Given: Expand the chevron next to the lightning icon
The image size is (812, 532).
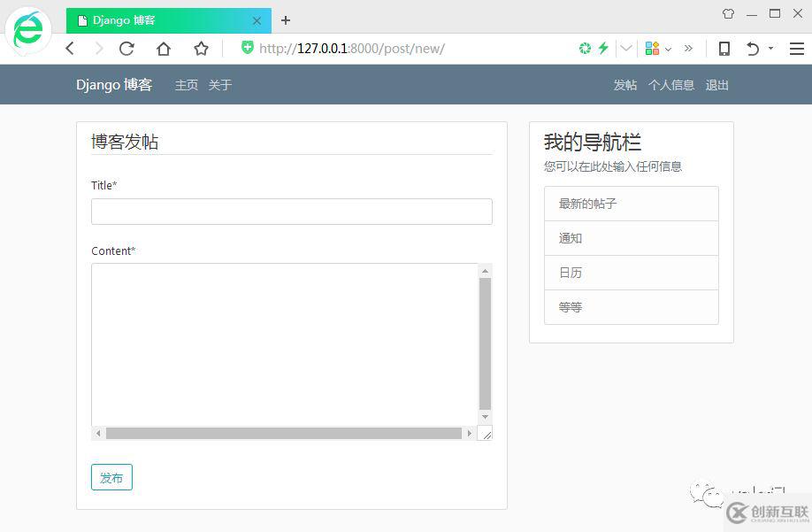Looking at the screenshot, I should [624, 49].
